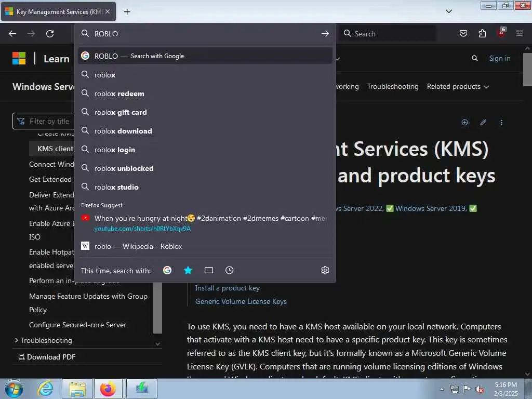Reload the current page
The width and height of the screenshot is (532, 399).
pos(50,34)
